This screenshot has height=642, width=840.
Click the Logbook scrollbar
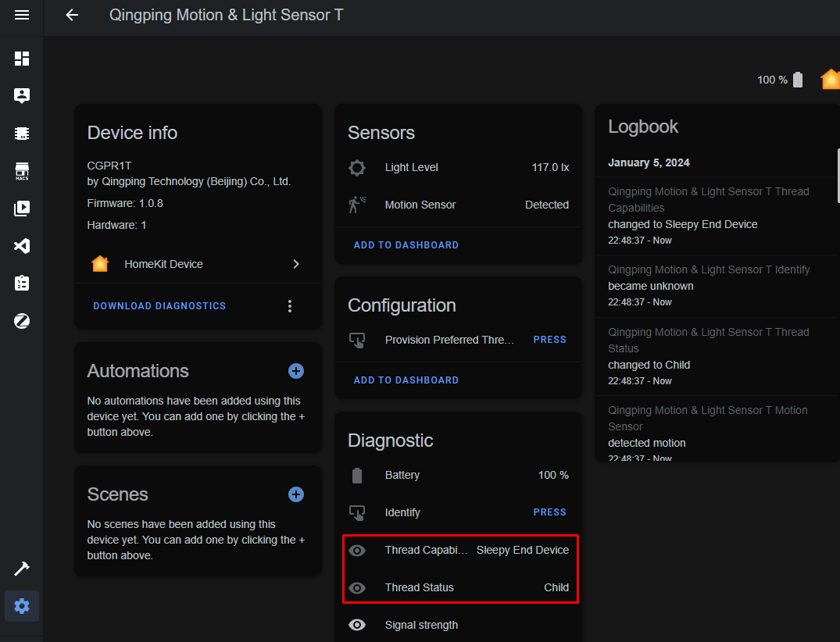coord(838,177)
